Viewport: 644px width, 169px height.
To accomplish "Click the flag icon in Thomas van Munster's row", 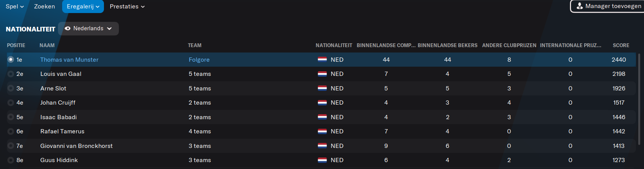I will click(x=322, y=60).
